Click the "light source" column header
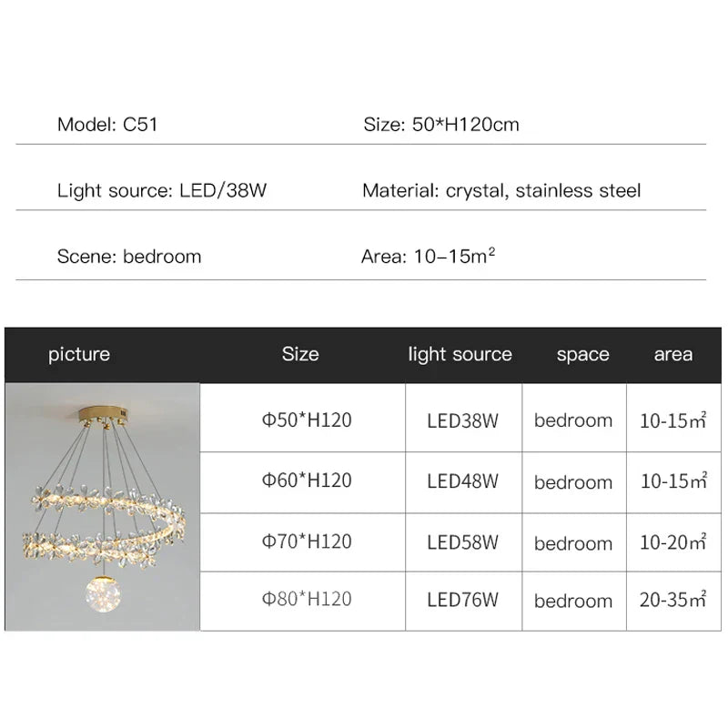The image size is (728, 728). pyautogui.click(x=460, y=354)
